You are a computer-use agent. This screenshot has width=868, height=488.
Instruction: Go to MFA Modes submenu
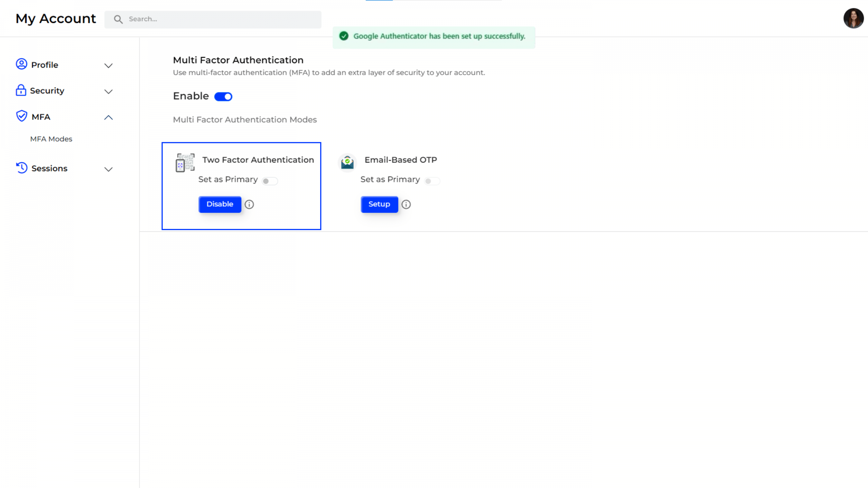click(x=51, y=139)
